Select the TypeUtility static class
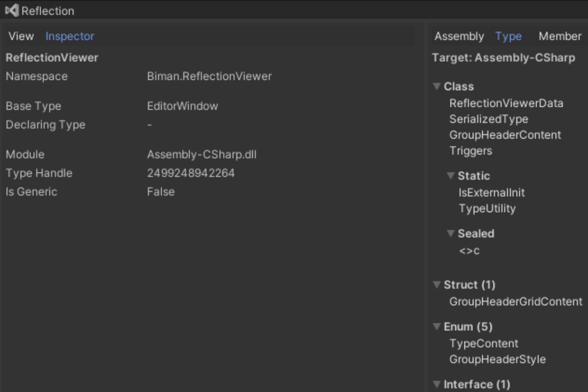 pos(487,209)
